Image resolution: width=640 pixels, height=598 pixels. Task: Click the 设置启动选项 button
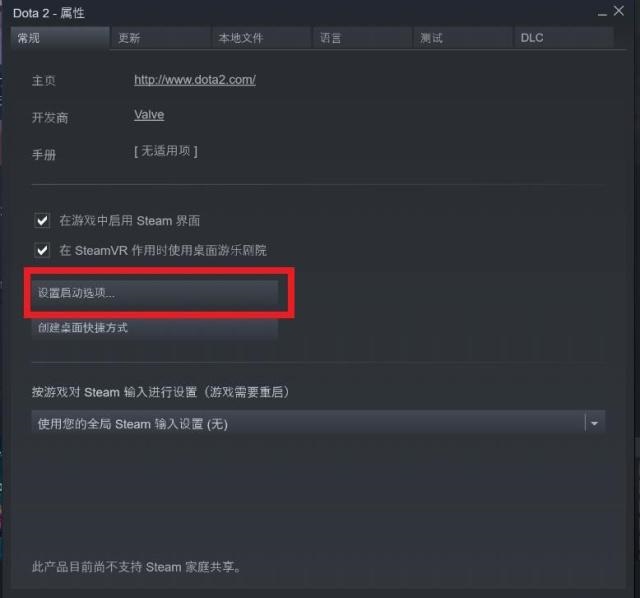(x=155, y=293)
